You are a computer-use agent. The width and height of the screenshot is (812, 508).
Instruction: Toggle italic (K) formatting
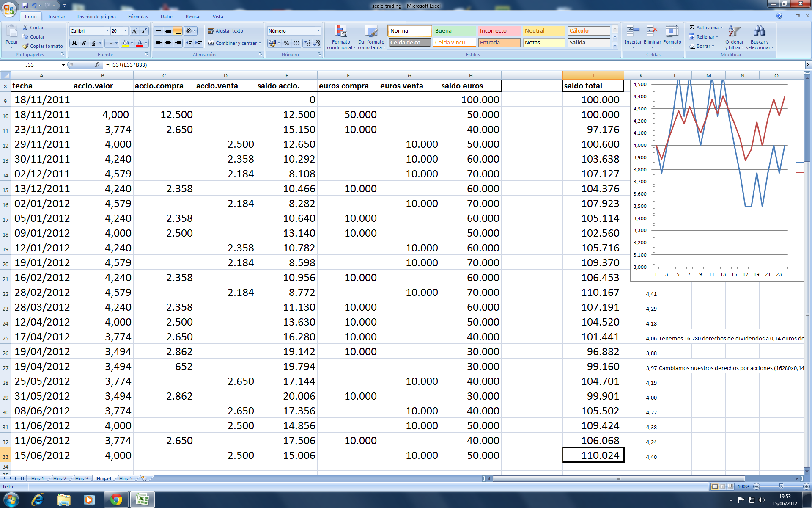click(84, 43)
